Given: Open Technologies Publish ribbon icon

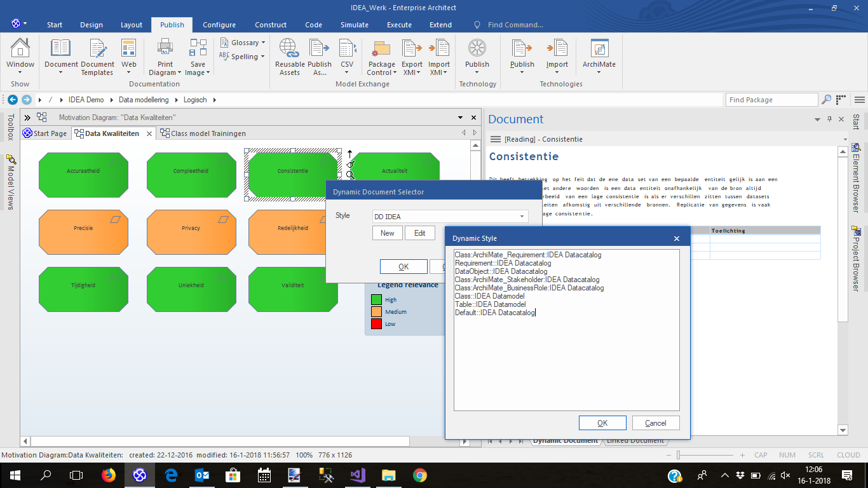Looking at the screenshot, I should tap(522, 56).
